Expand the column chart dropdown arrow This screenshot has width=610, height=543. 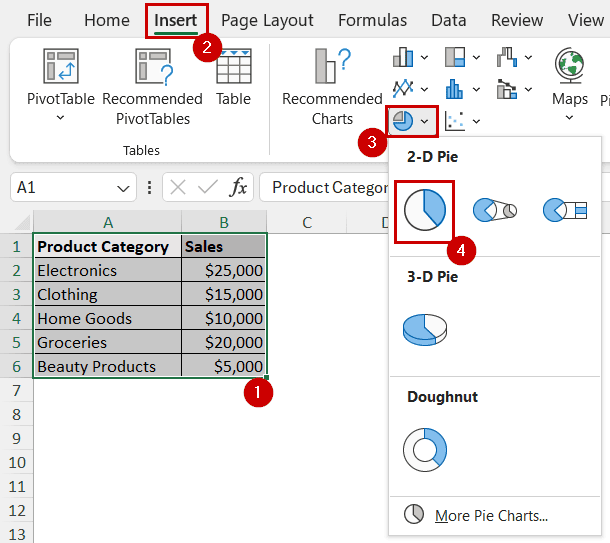[424, 58]
